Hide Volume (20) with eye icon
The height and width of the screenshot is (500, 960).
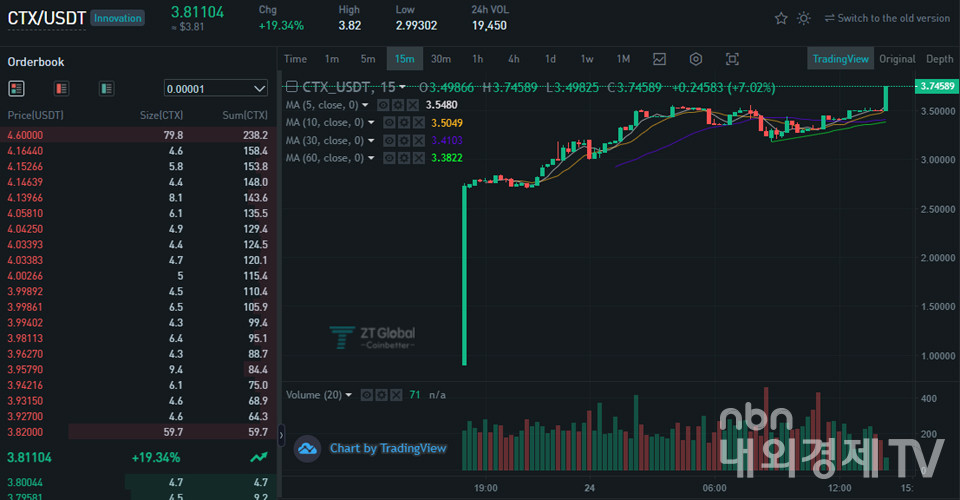pos(367,395)
